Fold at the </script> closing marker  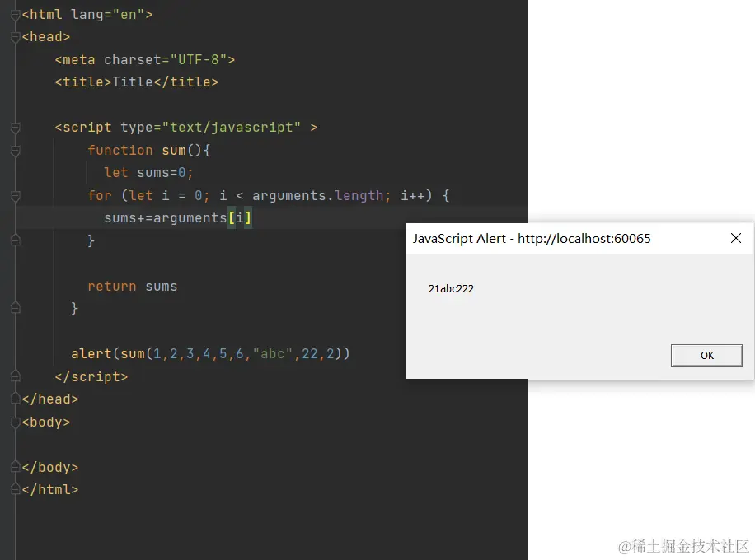(x=16, y=376)
